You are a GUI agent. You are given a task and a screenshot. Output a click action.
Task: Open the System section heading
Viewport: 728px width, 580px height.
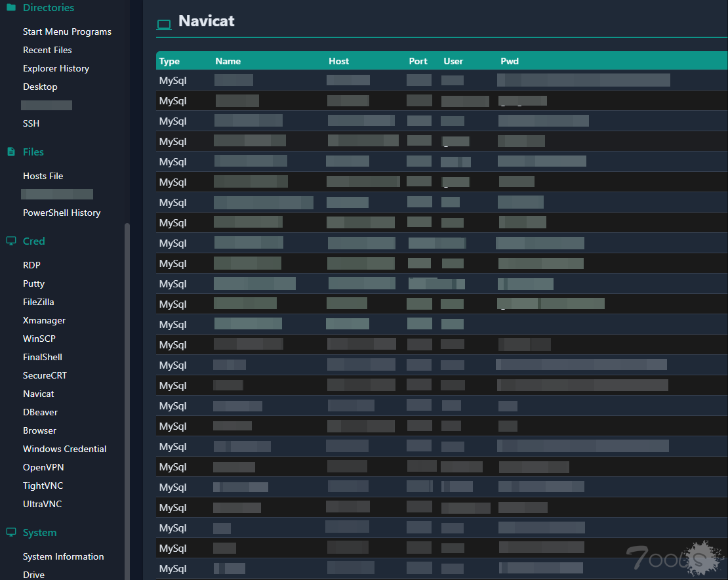pyautogui.click(x=39, y=533)
